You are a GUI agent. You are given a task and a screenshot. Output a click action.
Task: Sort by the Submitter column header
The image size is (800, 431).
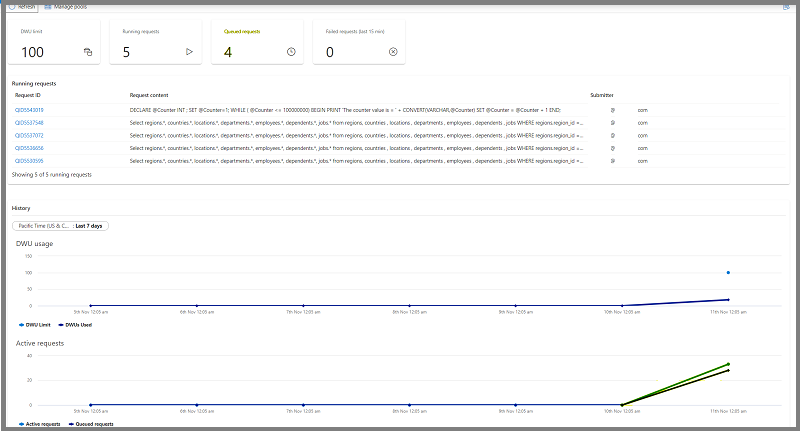click(602, 95)
